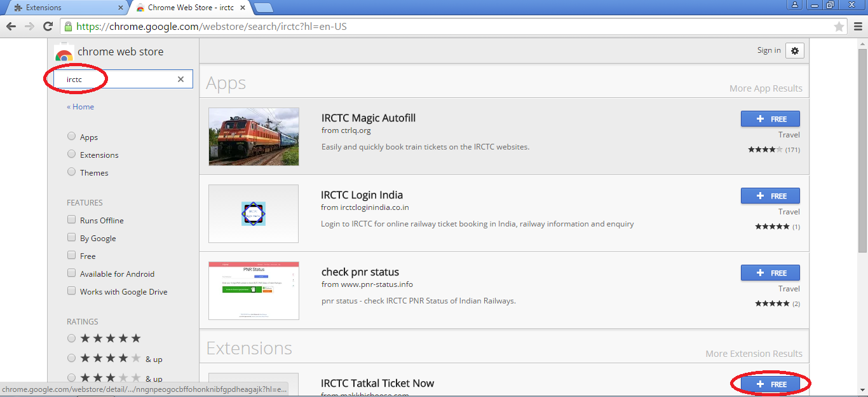The image size is (868, 397).
Task: Open the Web Store settings gear
Action: 795,51
